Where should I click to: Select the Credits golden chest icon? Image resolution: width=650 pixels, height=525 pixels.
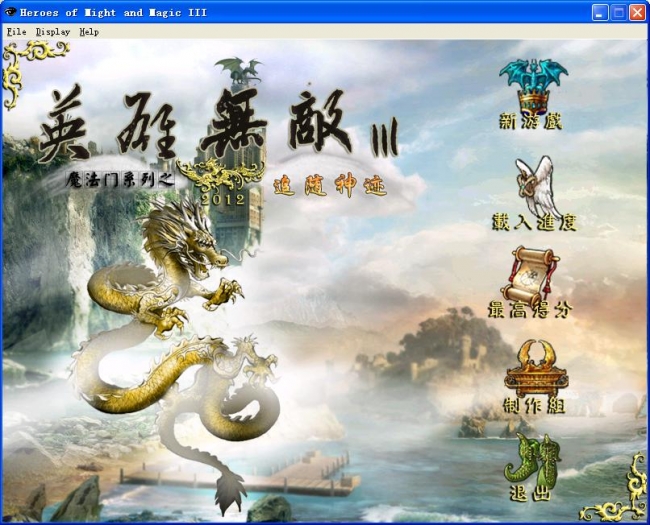click(535, 367)
